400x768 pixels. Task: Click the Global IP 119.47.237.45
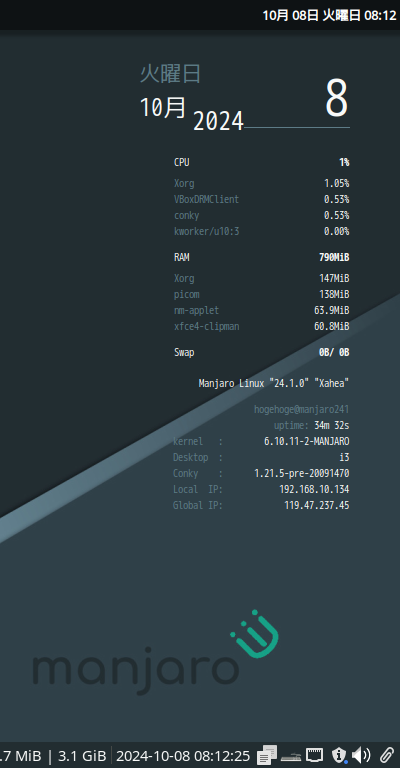click(x=317, y=505)
